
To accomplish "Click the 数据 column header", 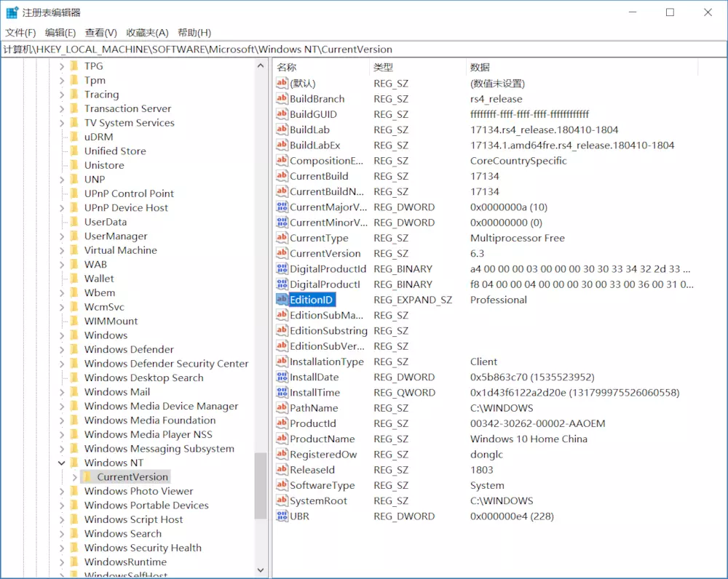I will coord(582,67).
